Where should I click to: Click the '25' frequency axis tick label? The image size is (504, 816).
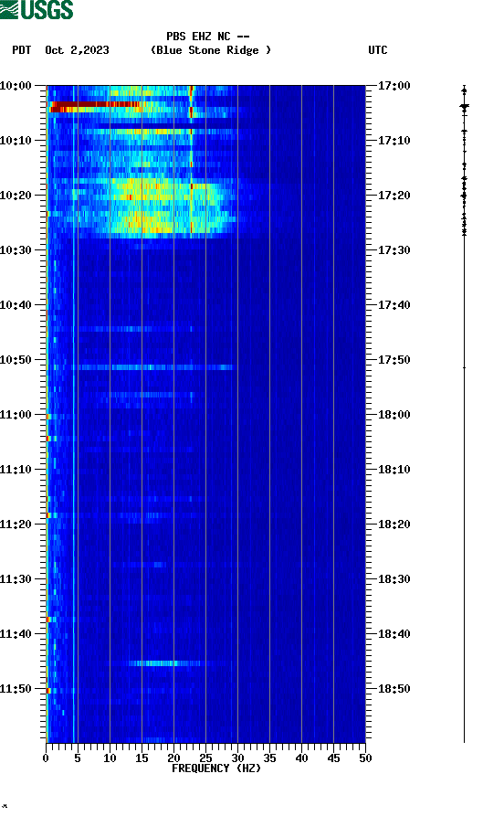[x=205, y=758]
